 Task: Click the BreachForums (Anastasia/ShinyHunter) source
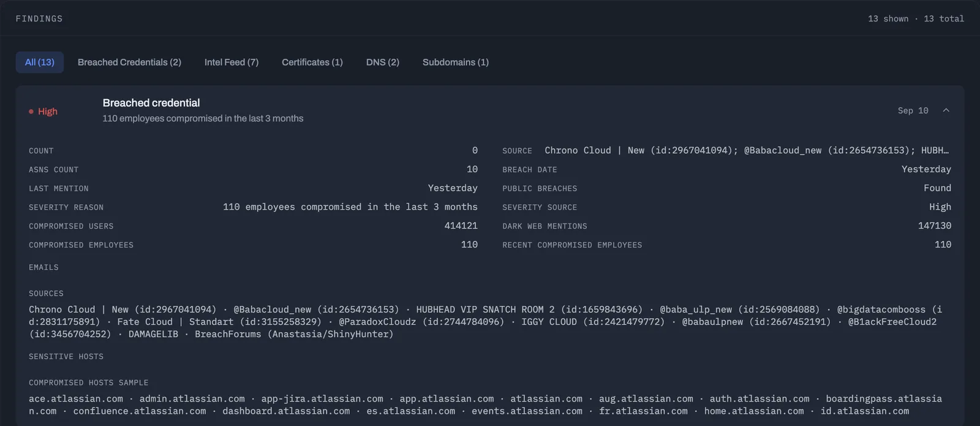[294, 334]
